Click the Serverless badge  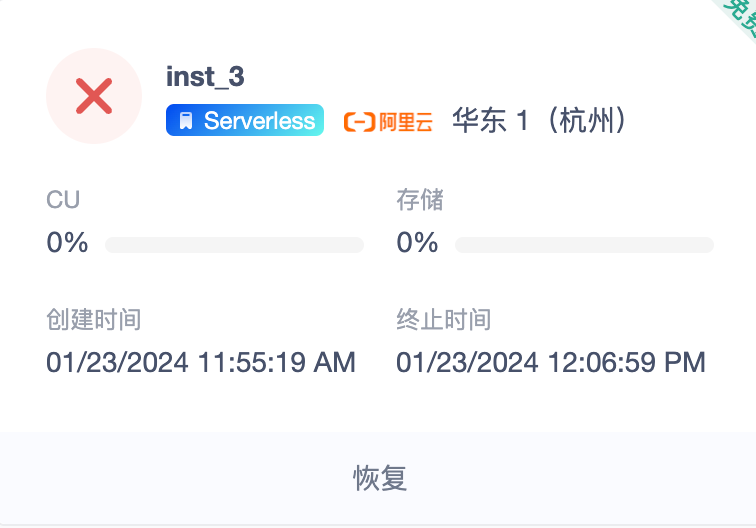(x=245, y=121)
